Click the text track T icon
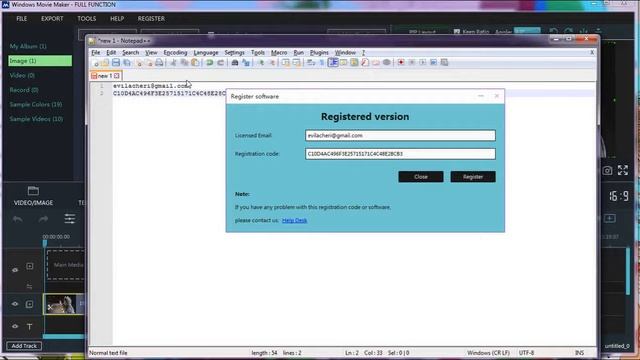Image resolution: width=640 pixels, height=360 pixels. [29, 327]
